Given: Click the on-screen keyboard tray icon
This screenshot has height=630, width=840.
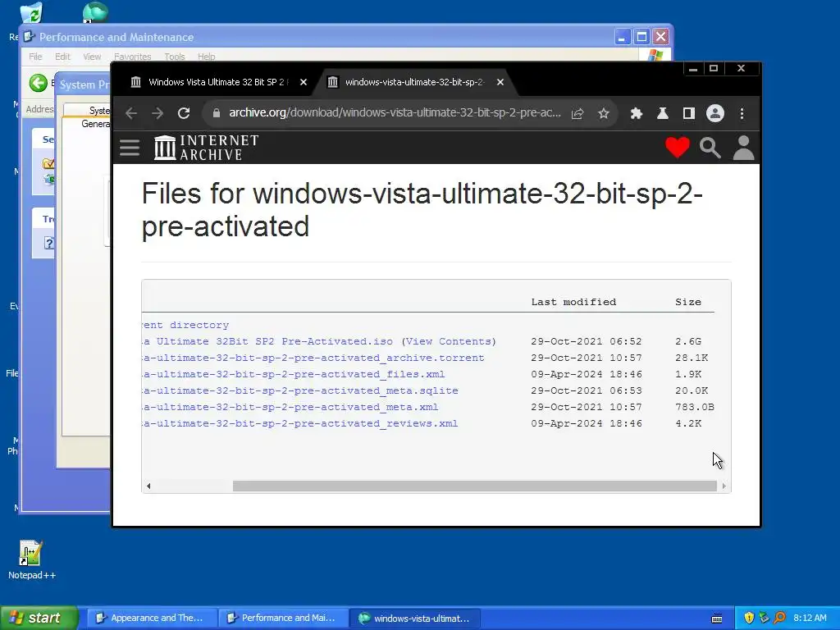Looking at the screenshot, I should coord(717,619).
